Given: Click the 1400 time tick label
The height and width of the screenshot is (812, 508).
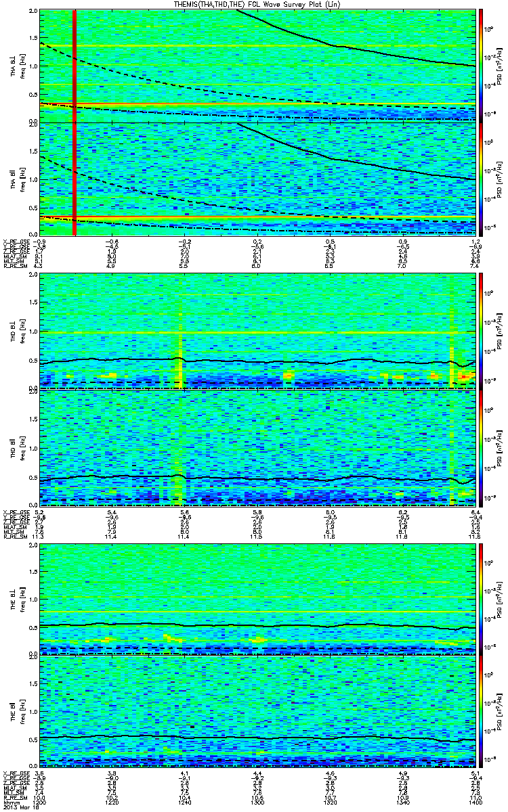Looking at the screenshot, I should pos(475,802).
